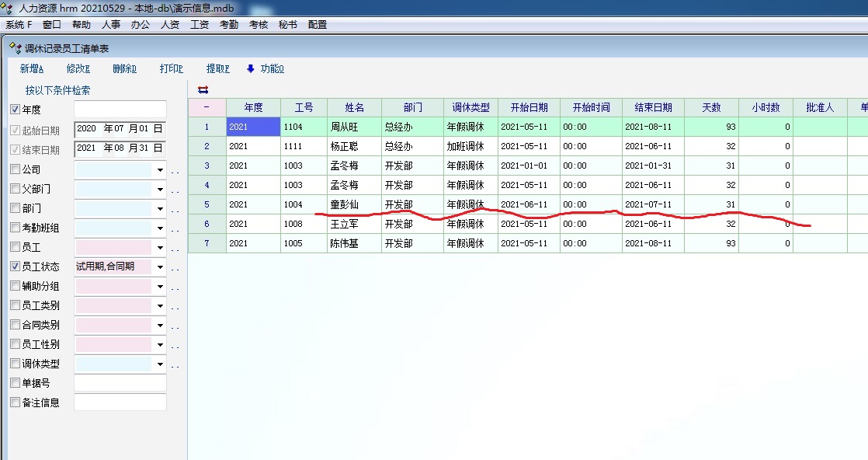
Task: Click the application icon in the title bar
Action: [9, 8]
